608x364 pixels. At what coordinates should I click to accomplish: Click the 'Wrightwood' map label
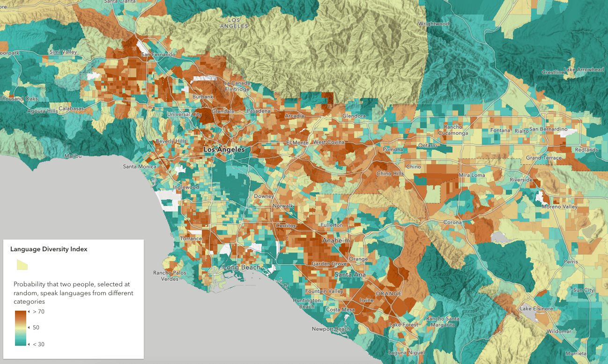click(434, 24)
